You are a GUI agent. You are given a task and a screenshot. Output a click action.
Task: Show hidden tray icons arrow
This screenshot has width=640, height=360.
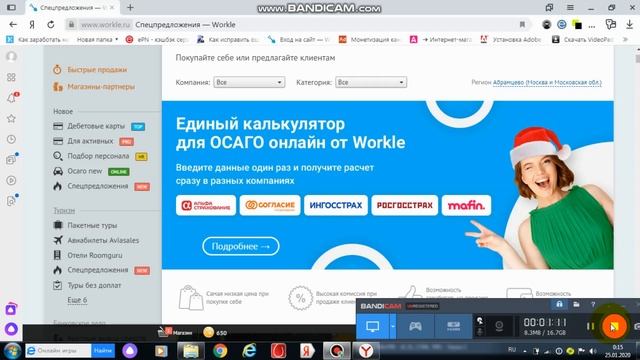[525, 351]
